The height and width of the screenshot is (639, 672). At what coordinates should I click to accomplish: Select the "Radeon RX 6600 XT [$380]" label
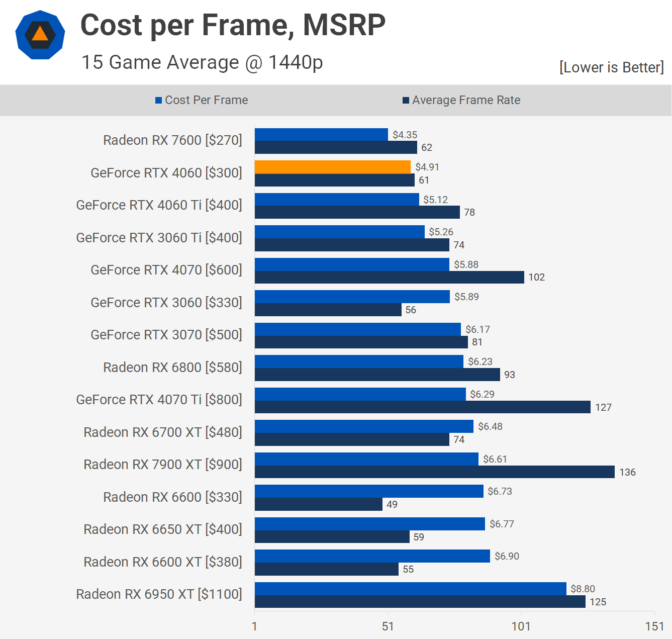tap(163, 562)
